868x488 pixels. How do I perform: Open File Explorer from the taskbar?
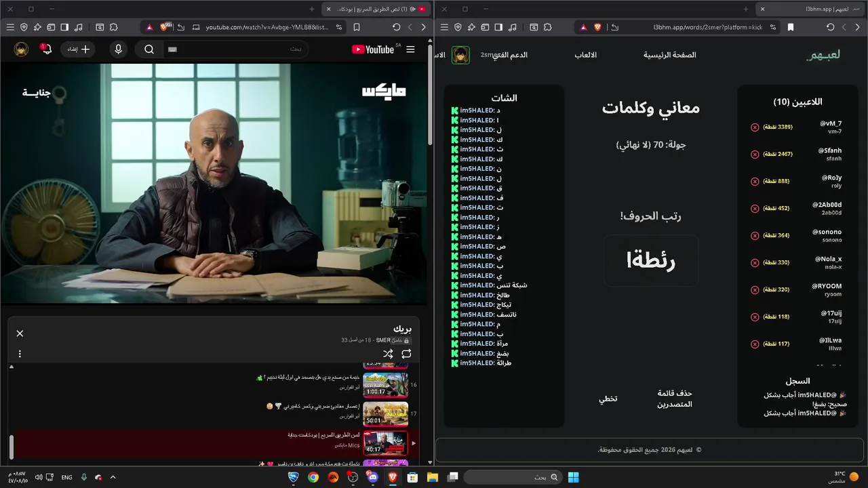point(432,477)
